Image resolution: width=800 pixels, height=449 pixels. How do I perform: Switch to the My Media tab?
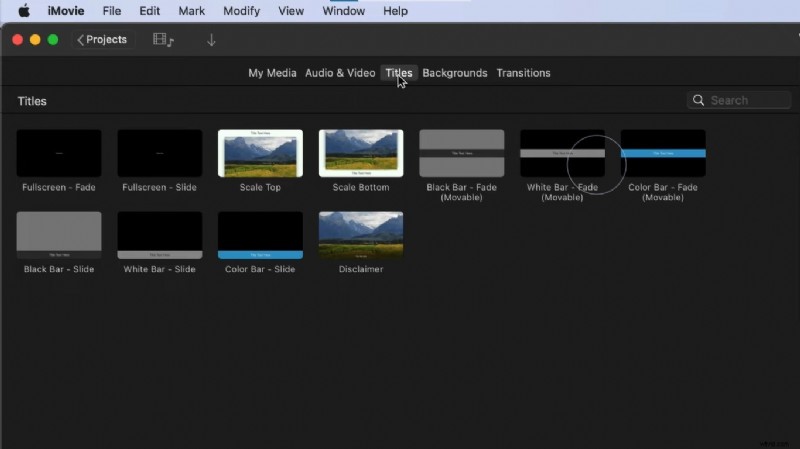point(272,73)
